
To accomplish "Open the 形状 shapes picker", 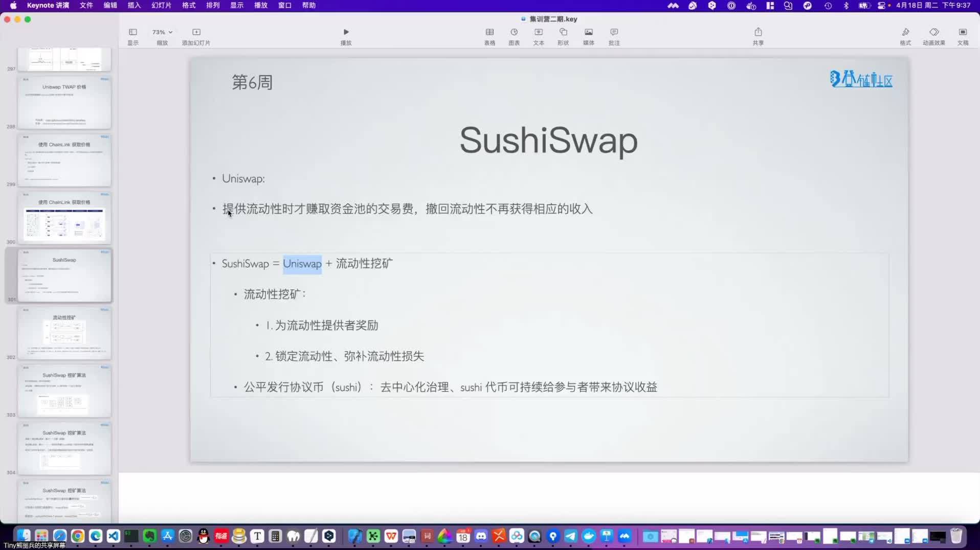I will [x=563, y=36].
